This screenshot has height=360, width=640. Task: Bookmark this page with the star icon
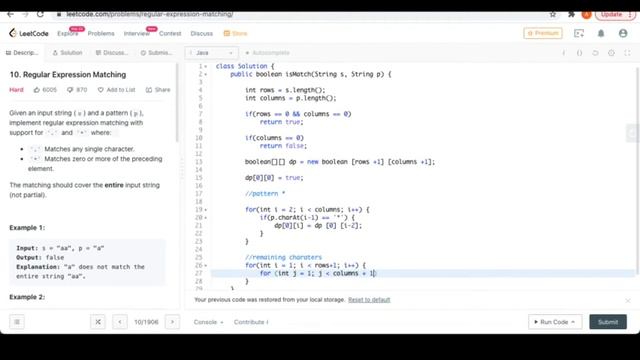(553, 14)
